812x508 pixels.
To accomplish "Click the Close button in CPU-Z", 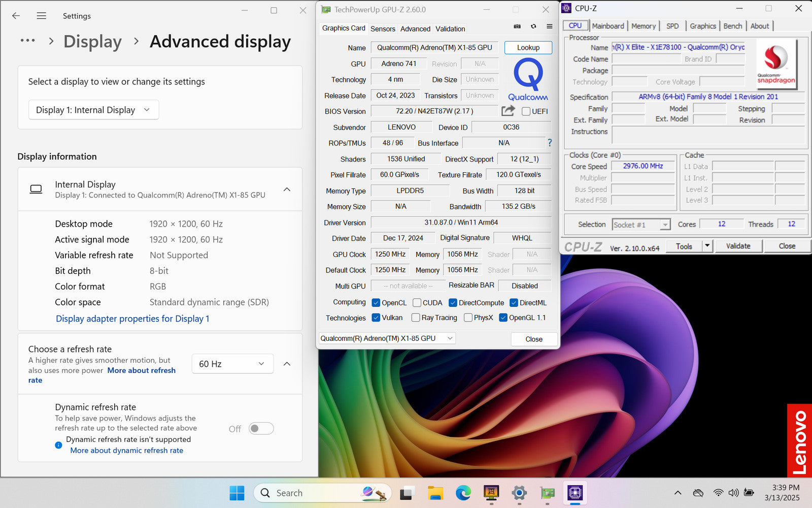I will pyautogui.click(x=787, y=246).
